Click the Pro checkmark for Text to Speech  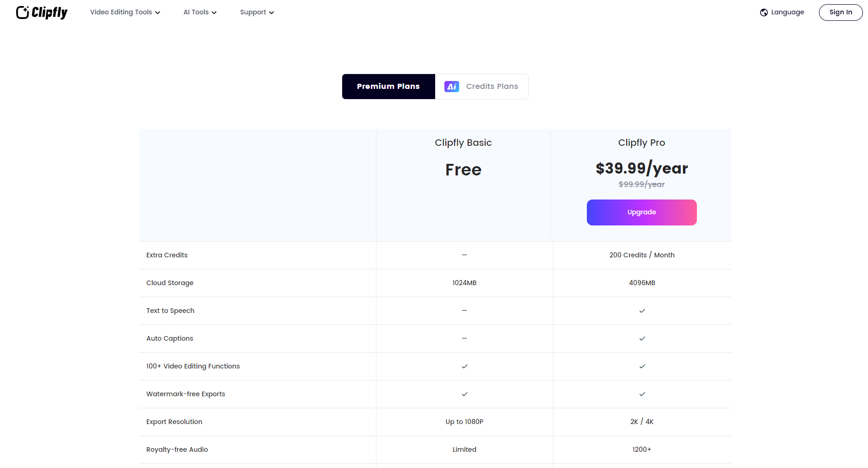[x=642, y=311]
